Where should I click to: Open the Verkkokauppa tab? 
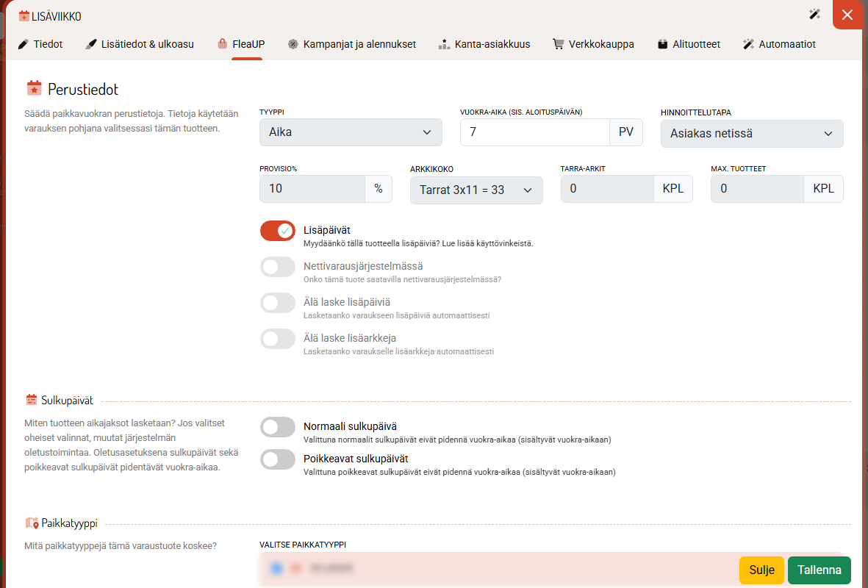tap(593, 44)
